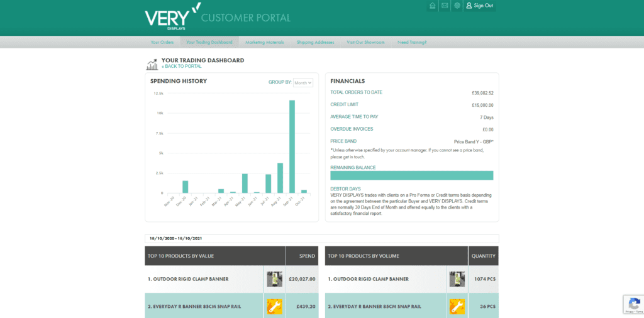Click the Quantity column header
The image size is (644, 318).
coord(484,256)
